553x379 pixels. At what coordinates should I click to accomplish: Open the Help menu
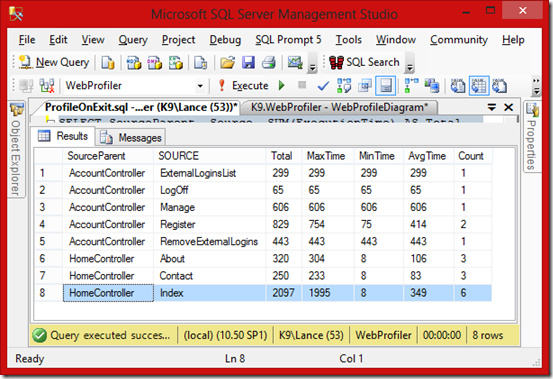513,39
